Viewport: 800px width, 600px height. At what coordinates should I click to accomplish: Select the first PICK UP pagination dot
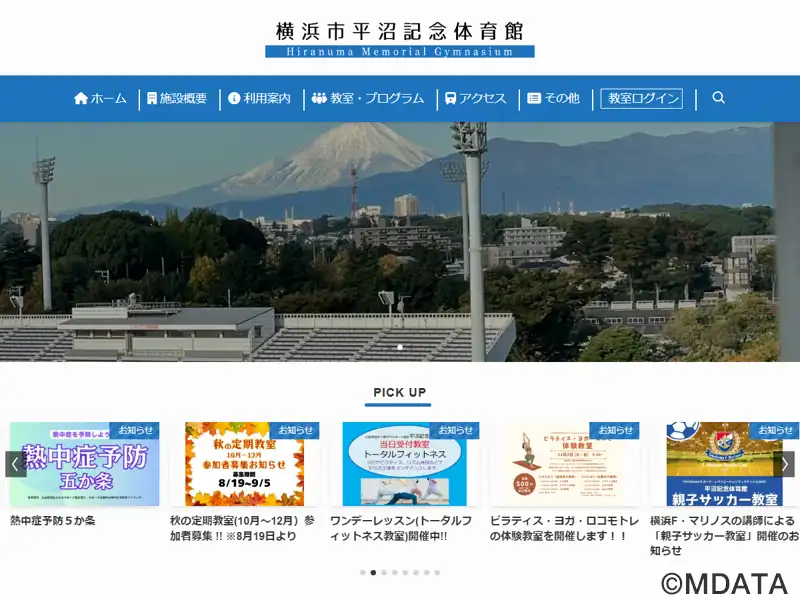(362, 573)
